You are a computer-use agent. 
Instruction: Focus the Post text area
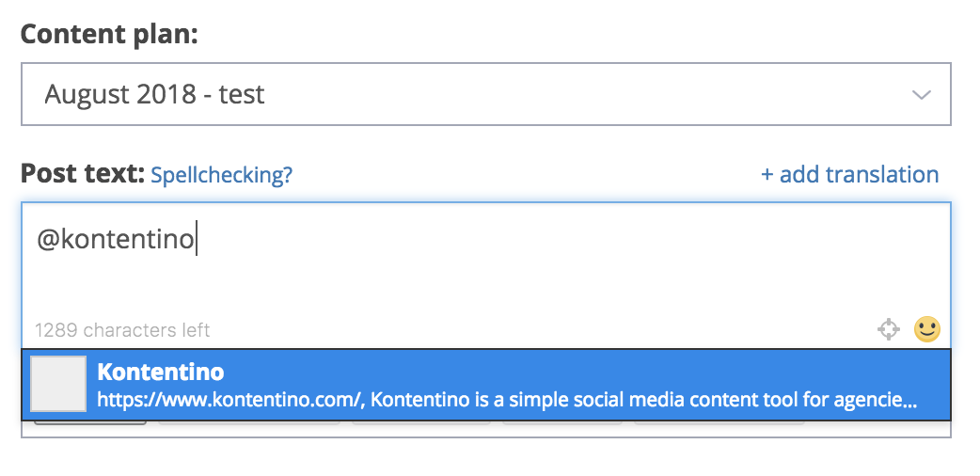coord(486,276)
